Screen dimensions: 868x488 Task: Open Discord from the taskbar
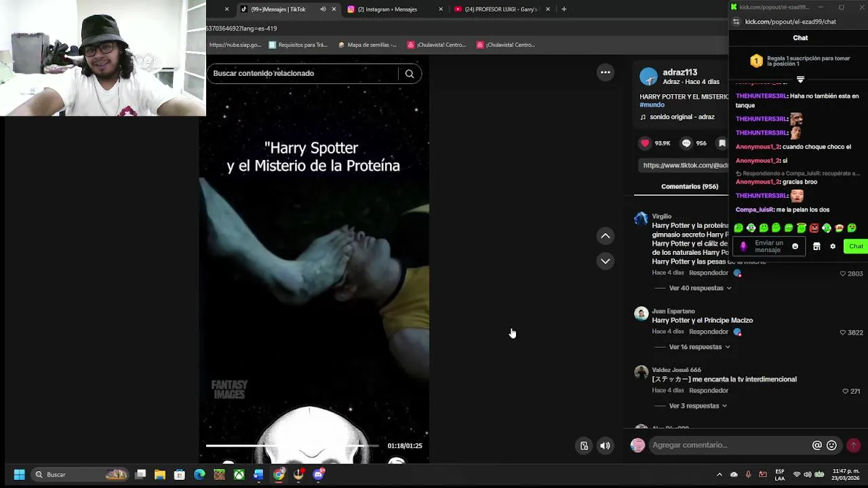pyautogui.click(x=318, y=474)
